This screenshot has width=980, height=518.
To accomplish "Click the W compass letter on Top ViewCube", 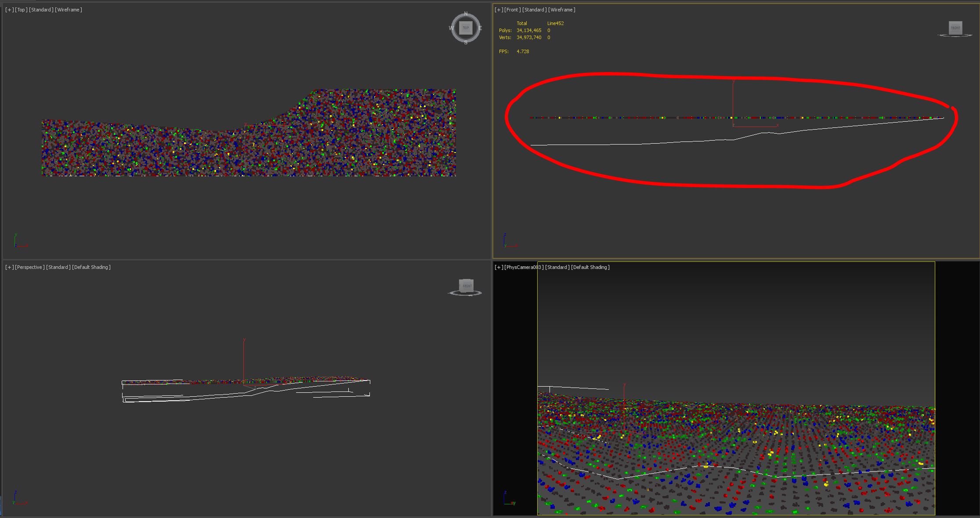I will pos(451,28).
